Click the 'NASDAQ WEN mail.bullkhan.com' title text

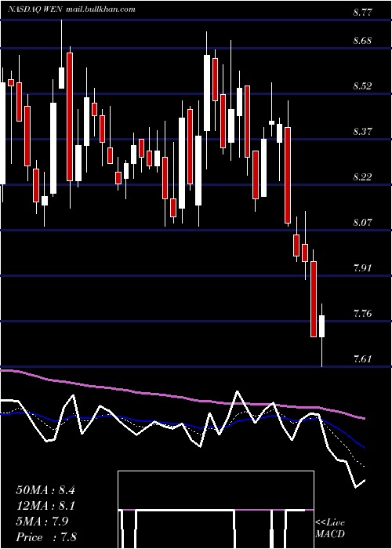[x=72, y=9]
